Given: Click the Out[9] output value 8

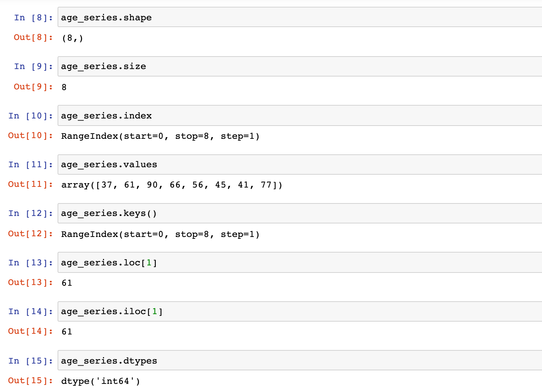Looking at the screenshot, I should [x=64, y=87].
